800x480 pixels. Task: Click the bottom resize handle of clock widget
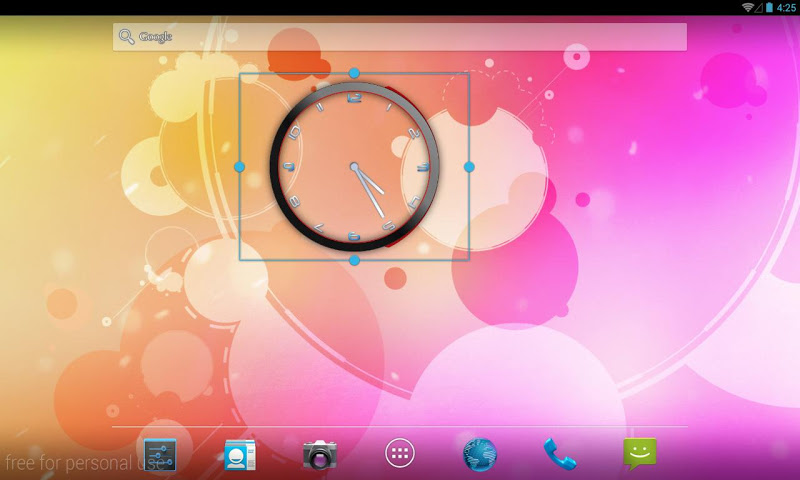[x=354, y=261]
